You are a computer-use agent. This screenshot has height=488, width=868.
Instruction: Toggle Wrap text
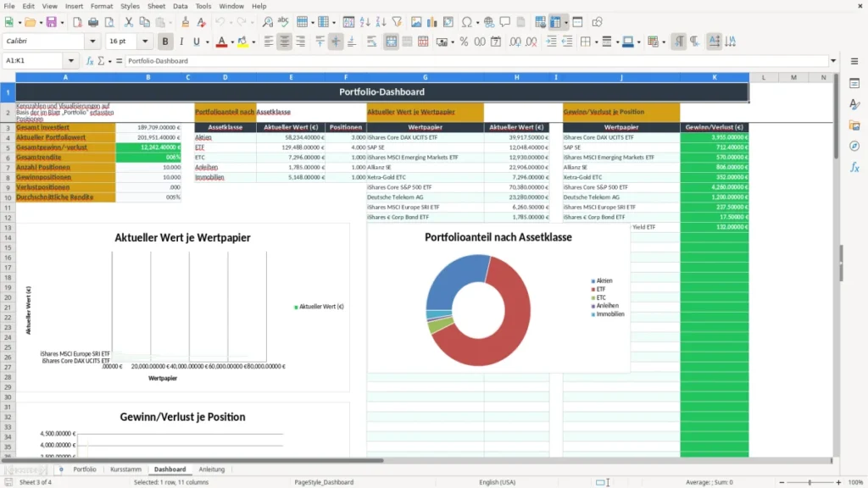coord(371,42)
